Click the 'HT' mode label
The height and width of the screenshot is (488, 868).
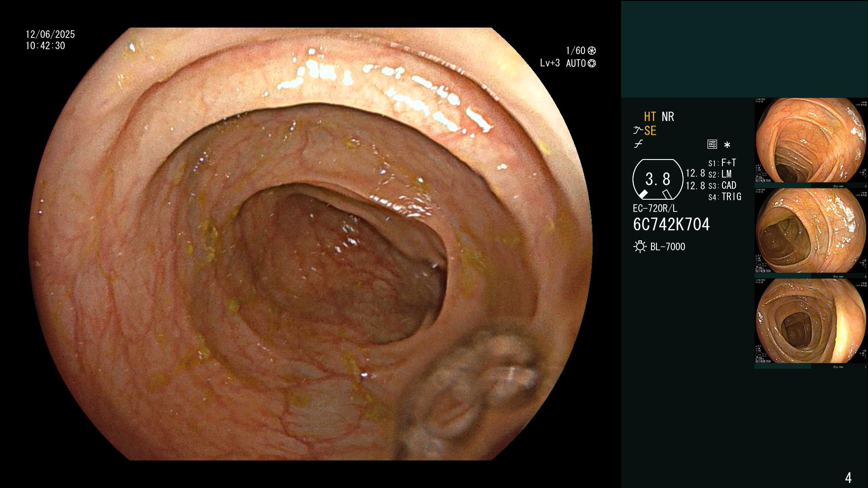tap(650, 117)
